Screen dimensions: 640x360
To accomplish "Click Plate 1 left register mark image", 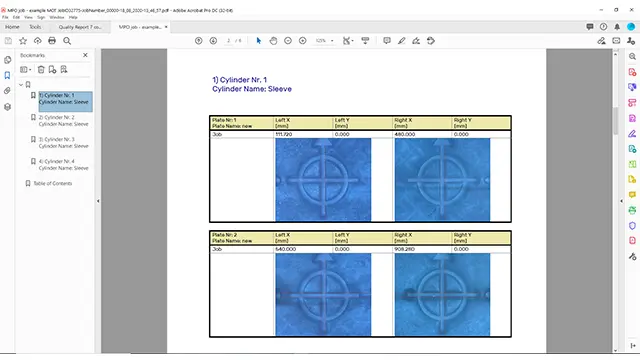I will (x=323, y=180).
